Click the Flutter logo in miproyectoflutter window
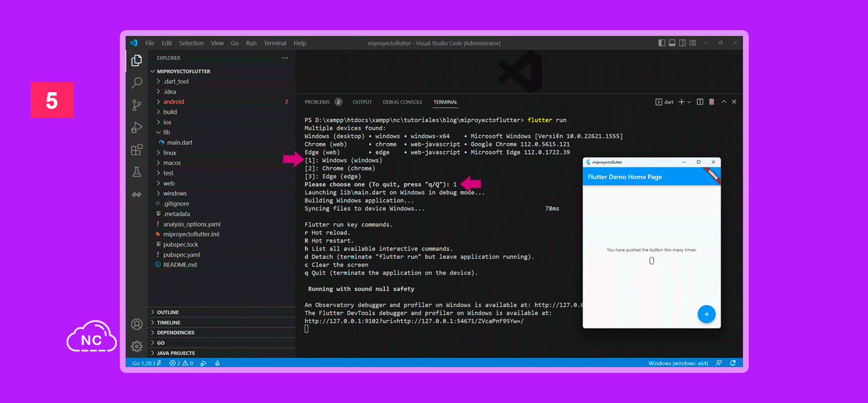The height and width of the screenshot is (403, 868). tap(588, 162)
